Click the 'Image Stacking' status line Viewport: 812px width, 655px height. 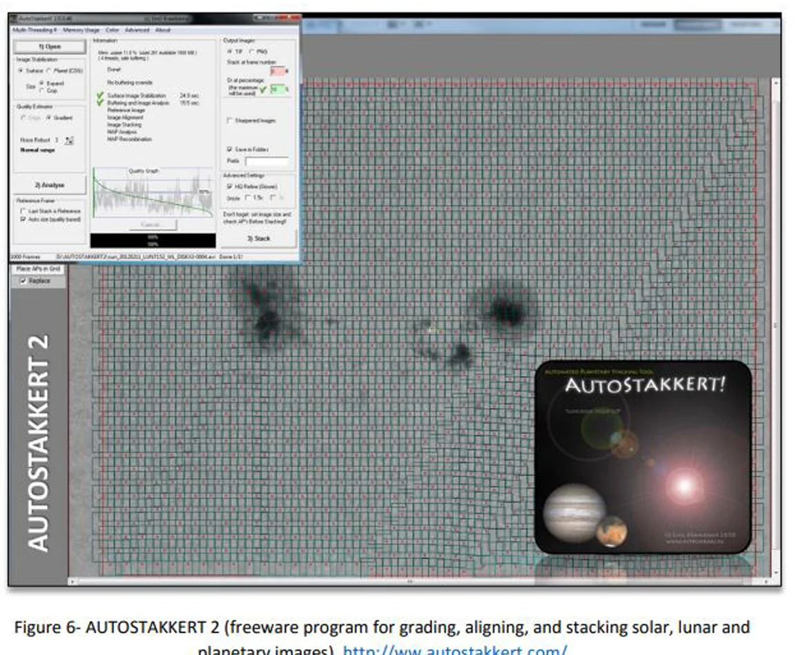pos(124,125)
